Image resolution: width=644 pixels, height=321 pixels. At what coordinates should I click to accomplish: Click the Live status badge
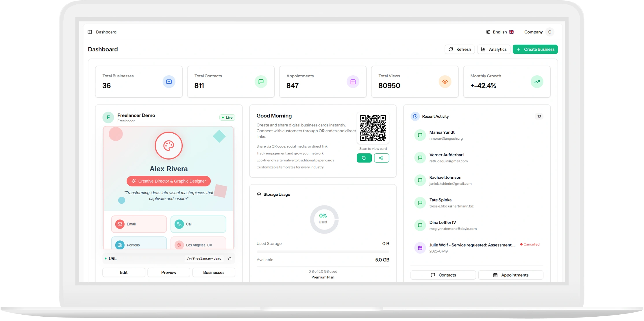227,117
